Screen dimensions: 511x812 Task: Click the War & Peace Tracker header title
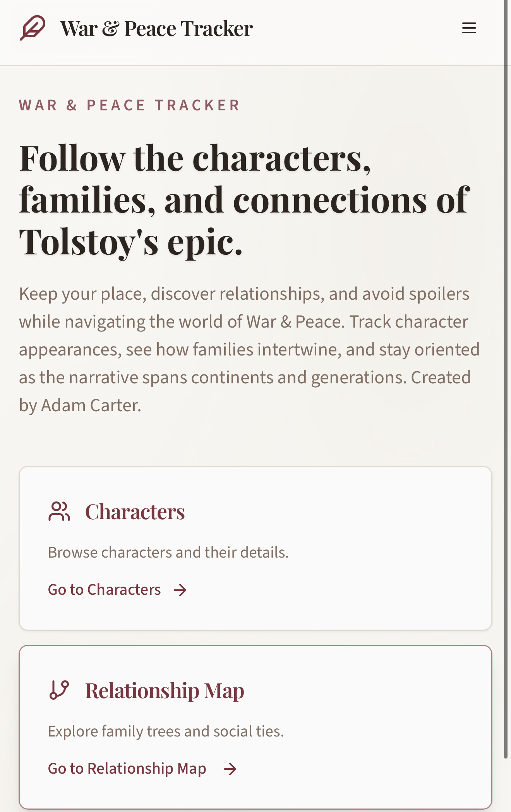pyautogui.click(x=156, y=27)
